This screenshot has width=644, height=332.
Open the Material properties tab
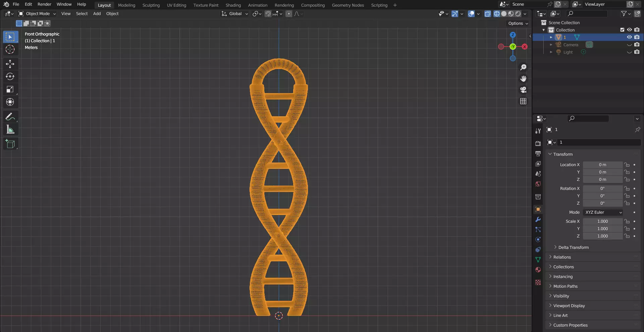click(x=538, y=270)
